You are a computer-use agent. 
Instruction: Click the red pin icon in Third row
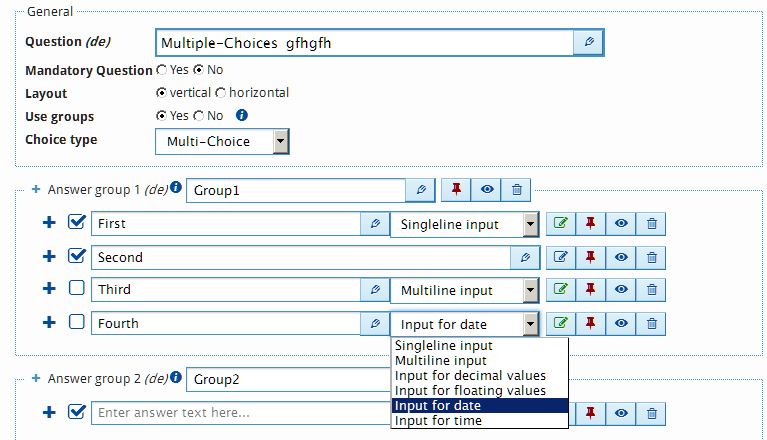[x=590, y=290]
